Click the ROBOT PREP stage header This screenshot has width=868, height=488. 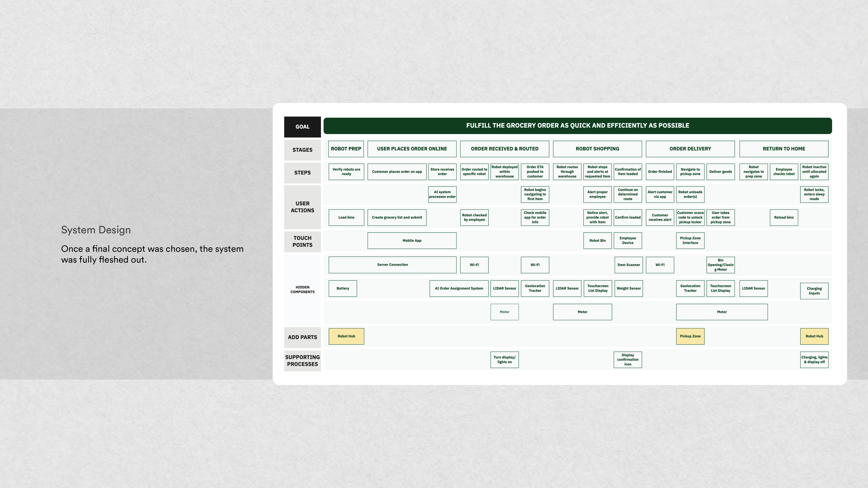pyautogui.click(x=346, y=149)
